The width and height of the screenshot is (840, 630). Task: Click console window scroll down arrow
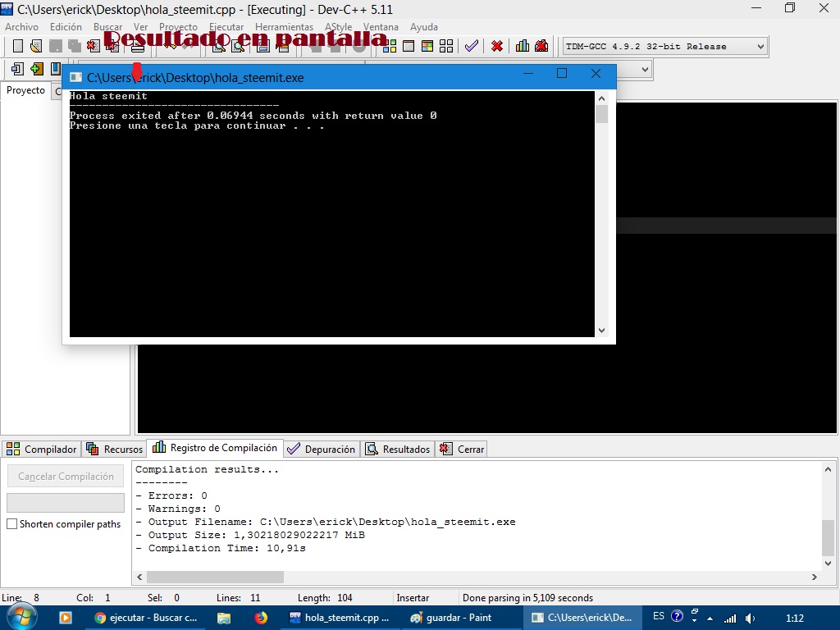pos(601,331)
